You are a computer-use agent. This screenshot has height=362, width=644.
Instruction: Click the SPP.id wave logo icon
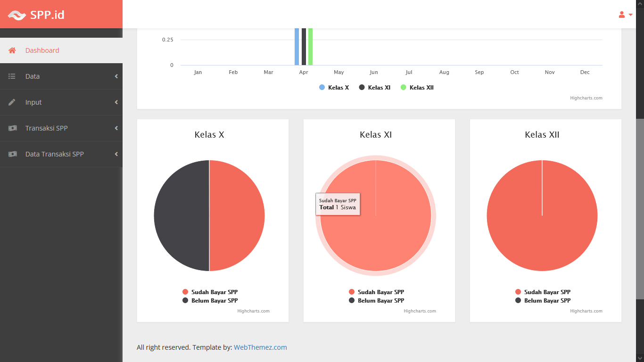pos(17,15)
